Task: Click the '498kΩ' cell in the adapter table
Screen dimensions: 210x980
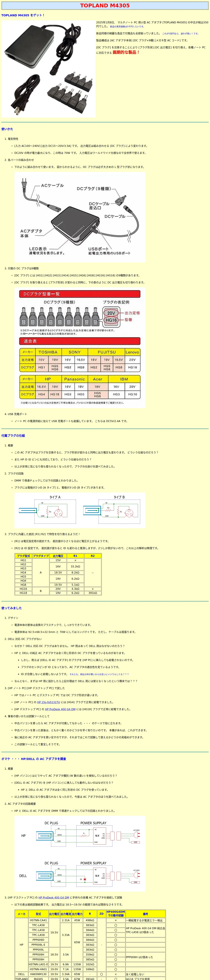Action: coord(90,920)
